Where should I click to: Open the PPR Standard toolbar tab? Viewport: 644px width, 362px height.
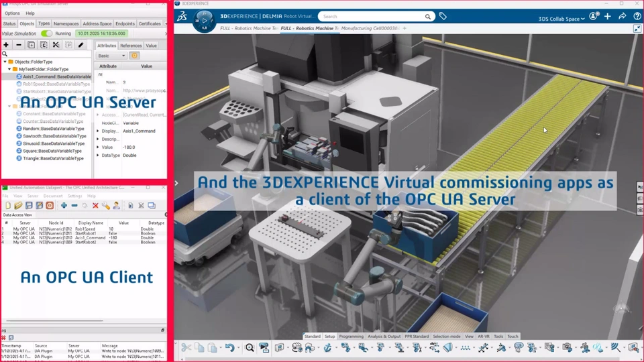(x=417, y=336)
